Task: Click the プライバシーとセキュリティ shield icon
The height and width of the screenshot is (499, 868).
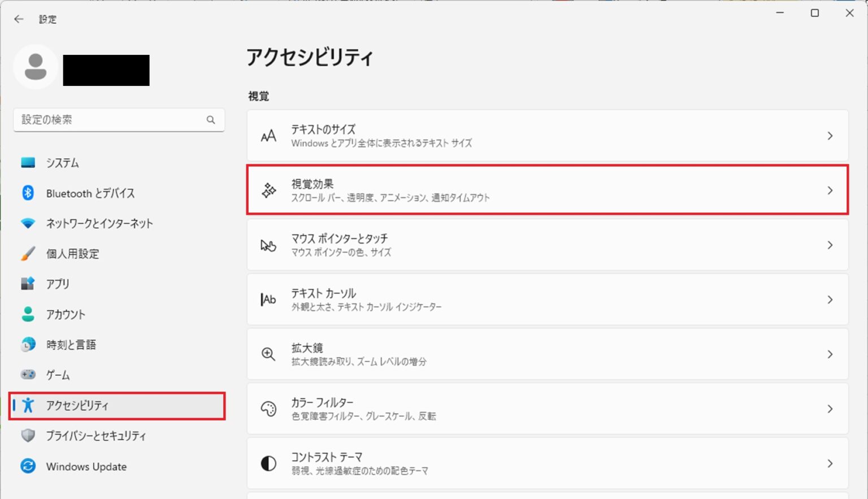Action: click(x=28, y=436)
